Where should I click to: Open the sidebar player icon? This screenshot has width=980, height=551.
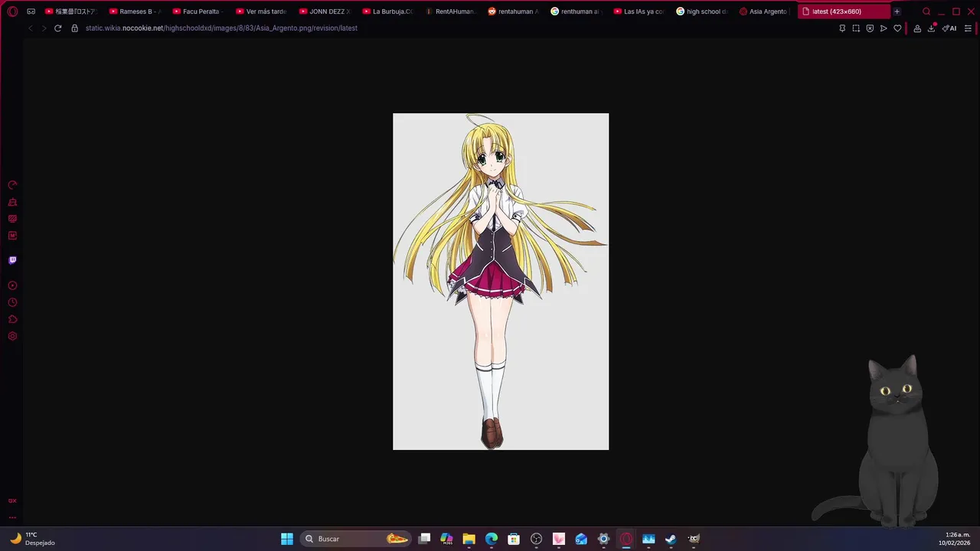click(12, 285)
